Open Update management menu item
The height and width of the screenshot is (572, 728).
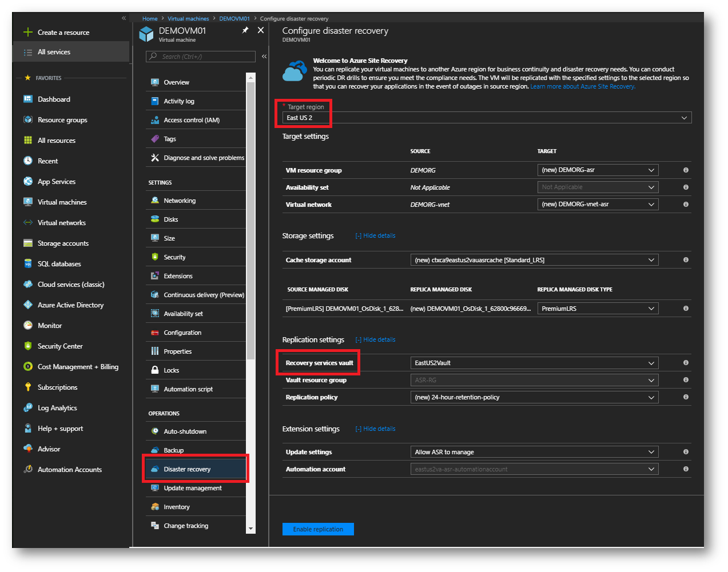(x=196, y=488)
